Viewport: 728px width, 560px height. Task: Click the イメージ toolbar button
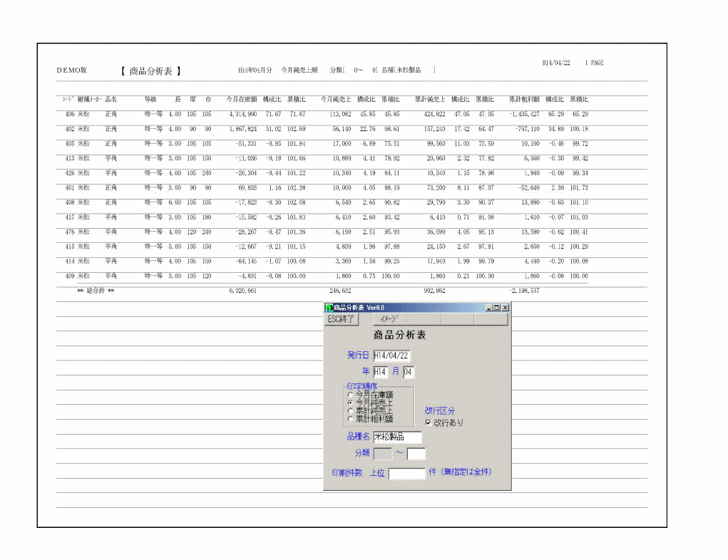point(389,319)
